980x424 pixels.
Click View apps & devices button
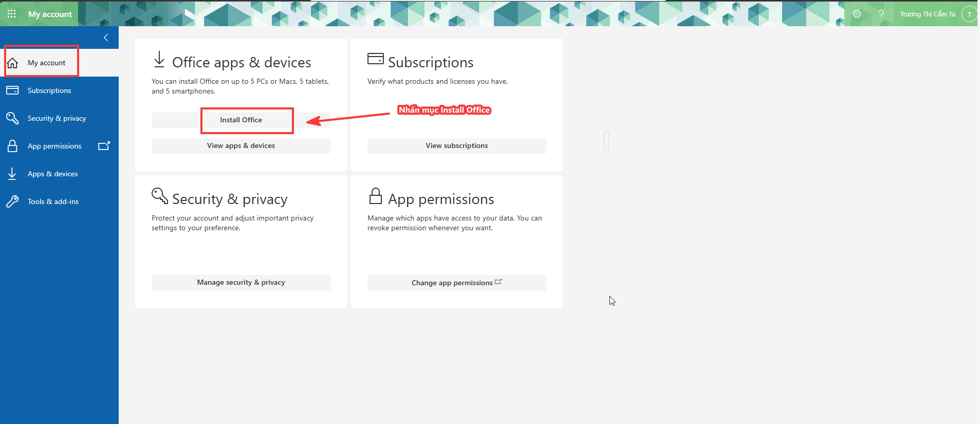[241, 145]
